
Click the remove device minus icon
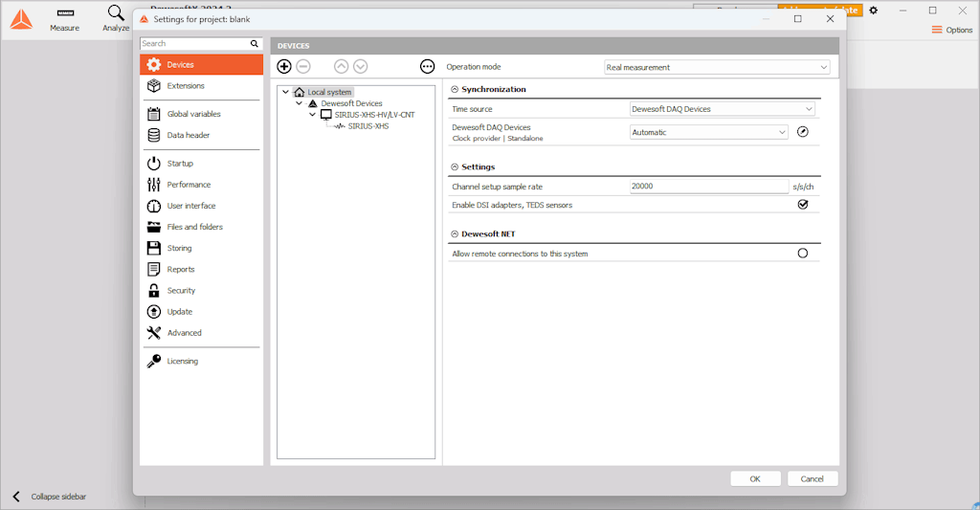point(303,66)
